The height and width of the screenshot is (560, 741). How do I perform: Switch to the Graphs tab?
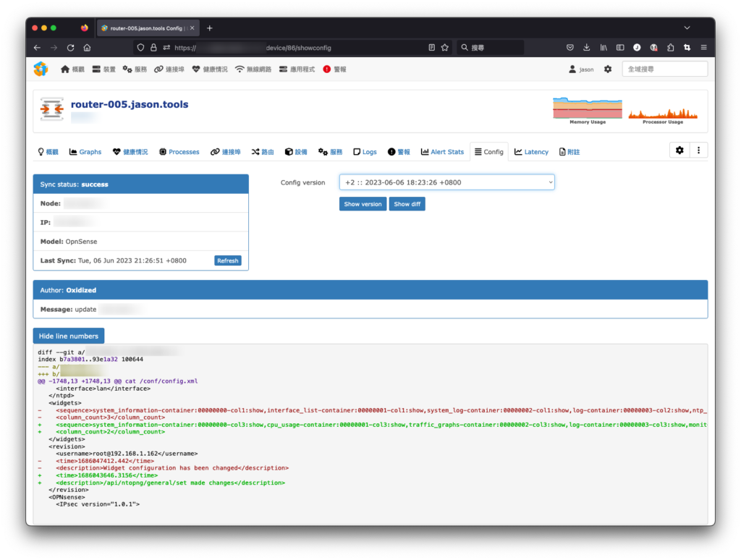pos(85,152)
